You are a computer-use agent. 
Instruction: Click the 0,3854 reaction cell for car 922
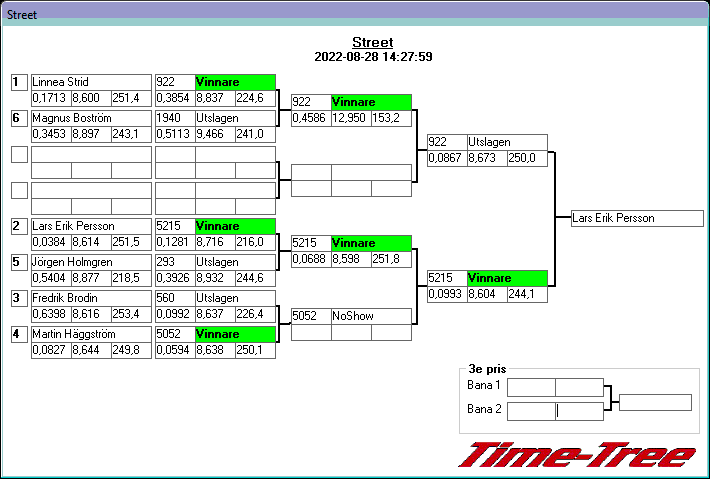pos(175,98)
